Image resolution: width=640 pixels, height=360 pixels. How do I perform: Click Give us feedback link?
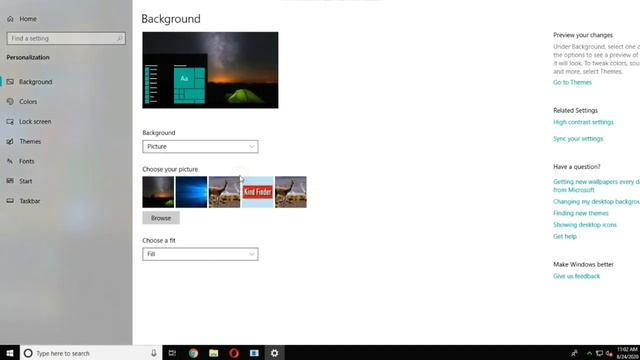576,276
